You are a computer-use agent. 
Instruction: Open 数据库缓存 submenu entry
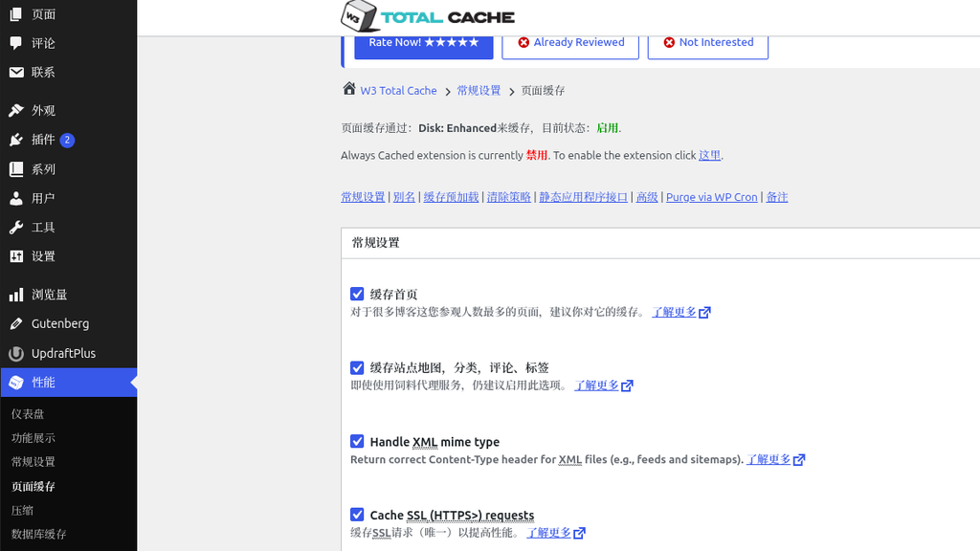(38, 534)
